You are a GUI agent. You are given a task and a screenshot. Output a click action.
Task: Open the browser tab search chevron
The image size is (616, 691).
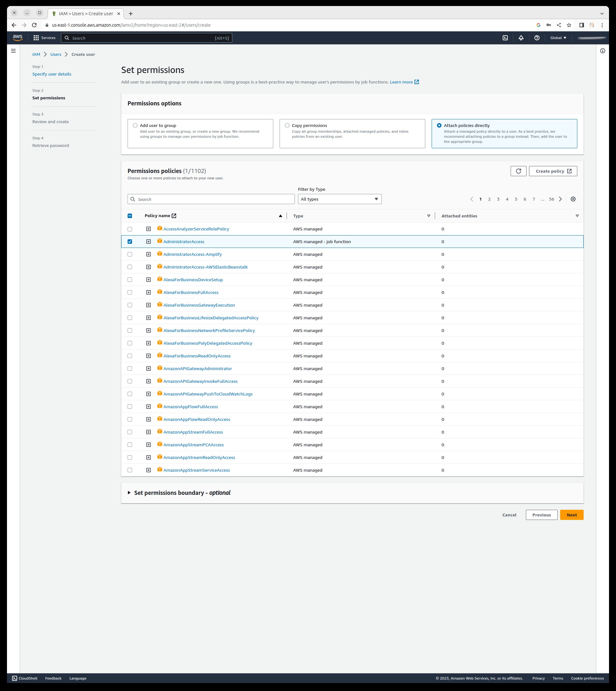tap(602, 14)
